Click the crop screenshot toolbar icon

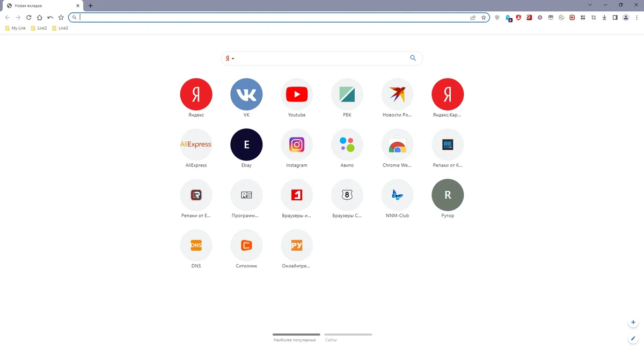(x=594, y=17)
